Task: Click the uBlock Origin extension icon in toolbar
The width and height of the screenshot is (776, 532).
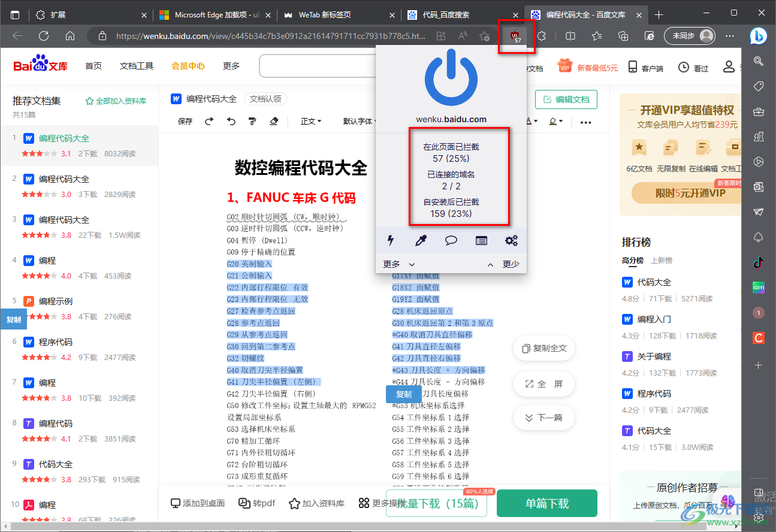Action: coord(514,37)
